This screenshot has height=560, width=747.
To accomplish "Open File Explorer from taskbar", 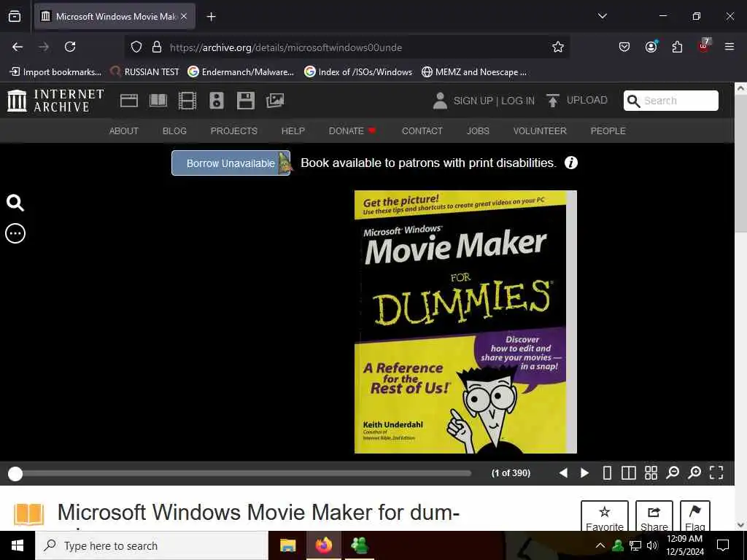I will [287, 545].
